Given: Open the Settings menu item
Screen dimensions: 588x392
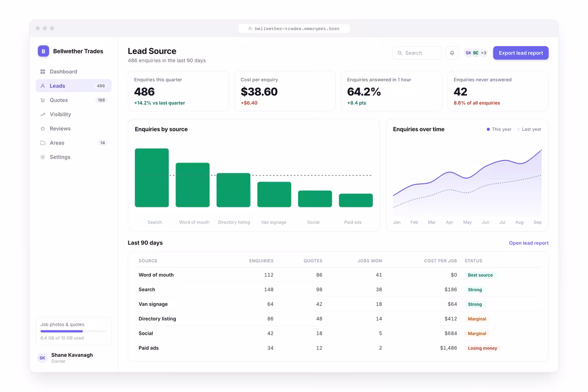Looking at the screenshot, I should click(73, 157).
